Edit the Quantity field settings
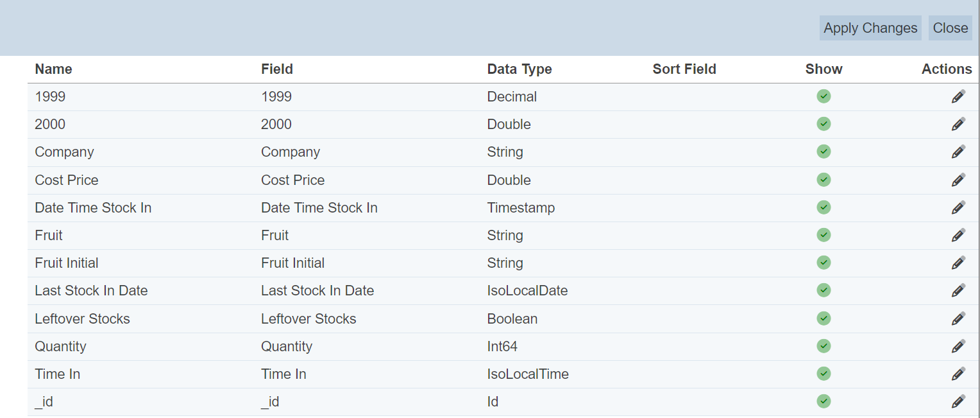The image size is (980, 418). tap(958, 347)
